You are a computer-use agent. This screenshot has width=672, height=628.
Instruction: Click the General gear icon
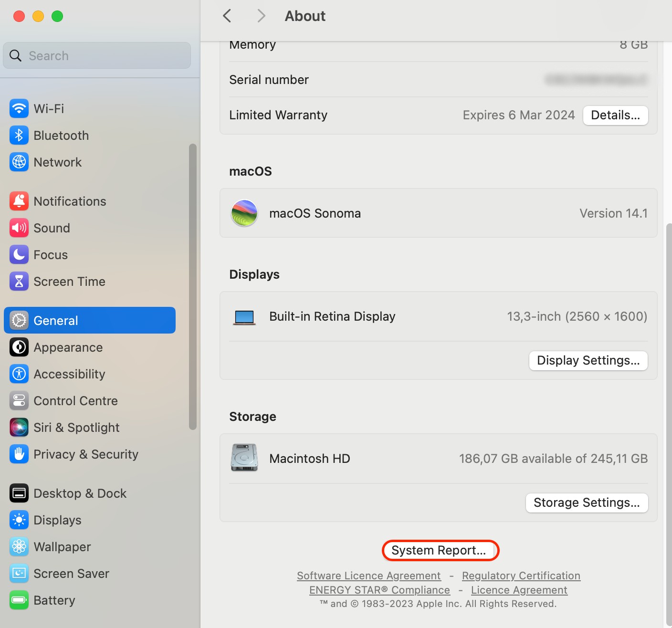[x=19, y=321]
